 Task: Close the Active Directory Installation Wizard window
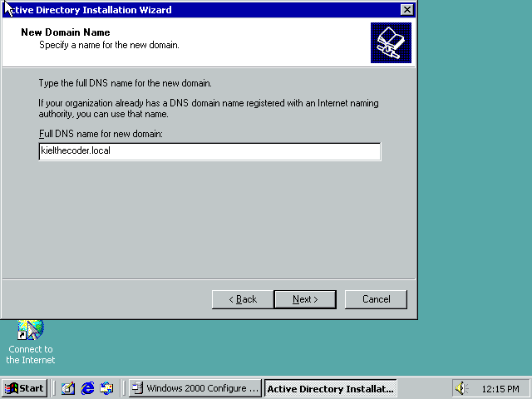click(x=406, y=10)
